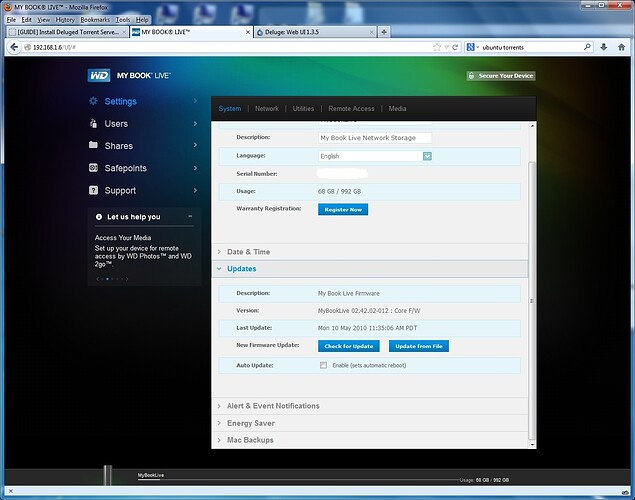Click scrollbar down arrow in settings panel

[x=532, y=445]
